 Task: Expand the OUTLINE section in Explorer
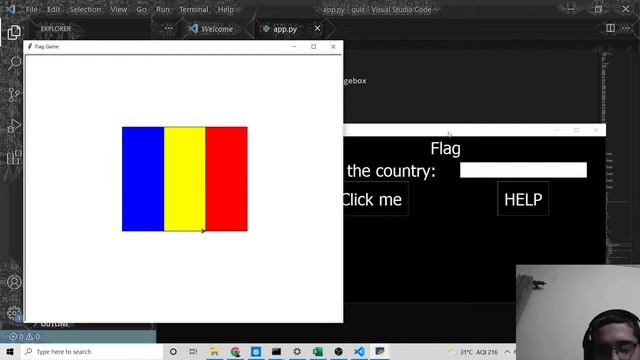point(54,324)
